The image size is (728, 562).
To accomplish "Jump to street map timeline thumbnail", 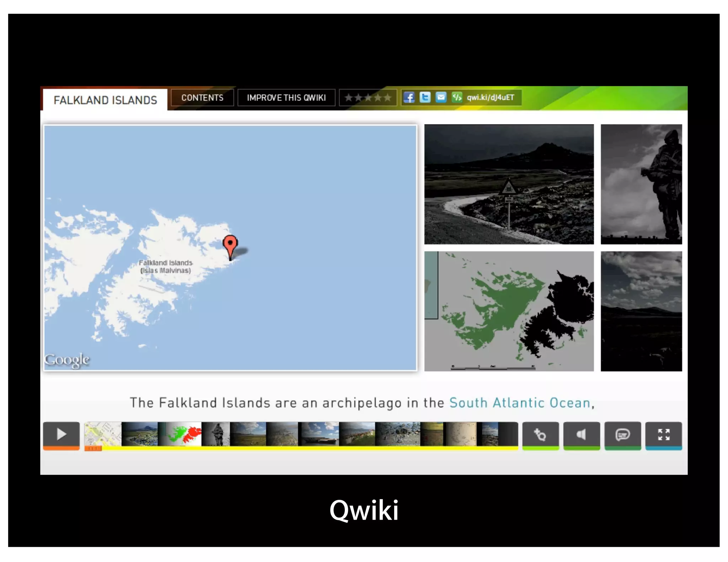I will point(103,434).
